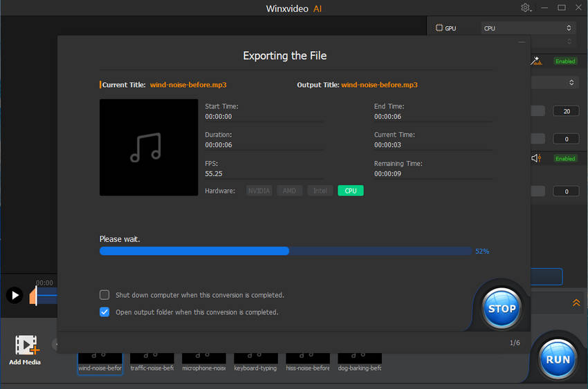The image size is (588, 389).
Task: Check shut down computer when completed
Action: (104, 295)
